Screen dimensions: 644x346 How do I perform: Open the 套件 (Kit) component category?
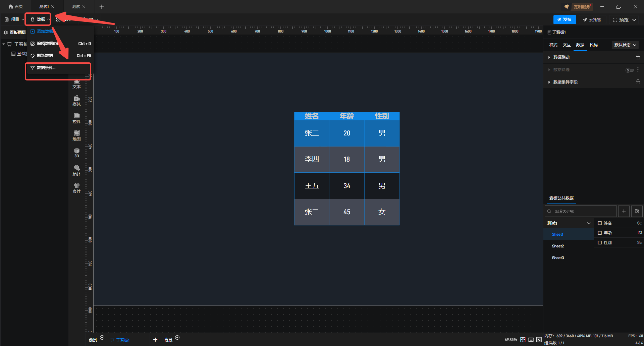click(x=76, y=187)
